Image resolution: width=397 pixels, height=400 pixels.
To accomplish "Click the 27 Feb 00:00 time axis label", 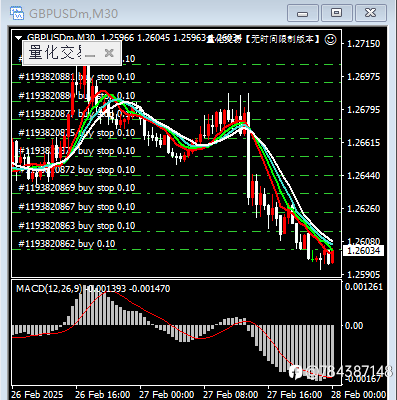I will (x=167, y=395).
